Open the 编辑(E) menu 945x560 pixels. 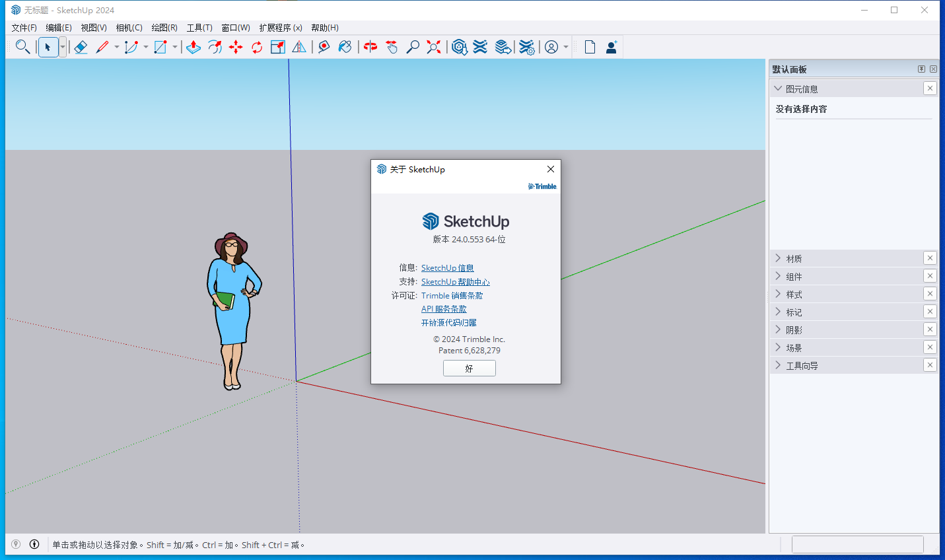pyautogui.click(x=59, y=28)
